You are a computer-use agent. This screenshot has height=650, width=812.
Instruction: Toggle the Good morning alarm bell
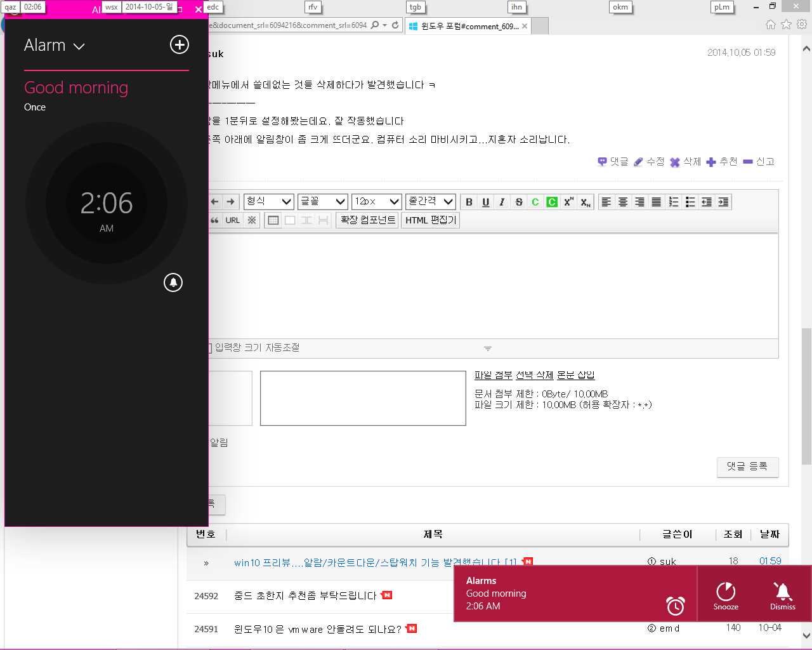click(173, 282)
